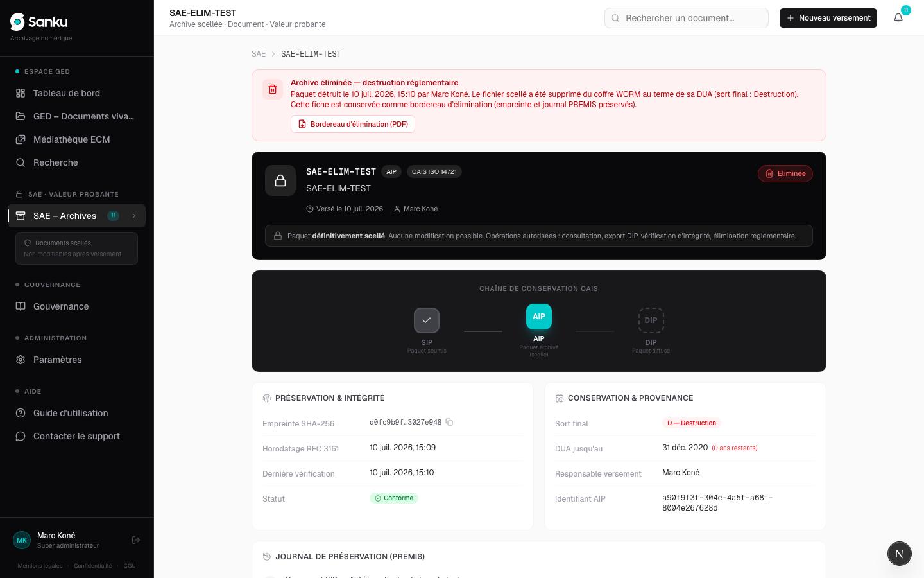Click the fingerprint icon in Préservation & Intégrité

coord(267,398)
